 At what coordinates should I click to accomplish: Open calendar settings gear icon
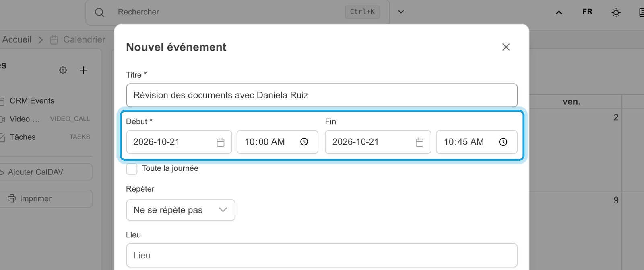pos(63,70)
